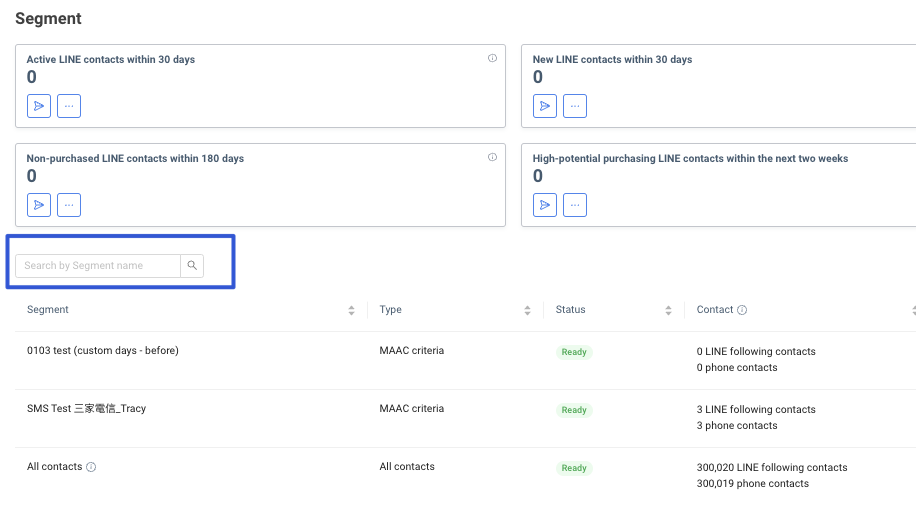
Task: Click info icon on Active LINE contacts card
Action: 492,59
